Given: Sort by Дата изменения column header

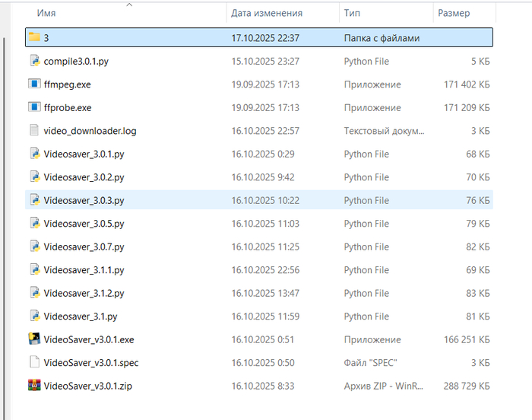Looking at the screenshot, I should tap(267, 14).
